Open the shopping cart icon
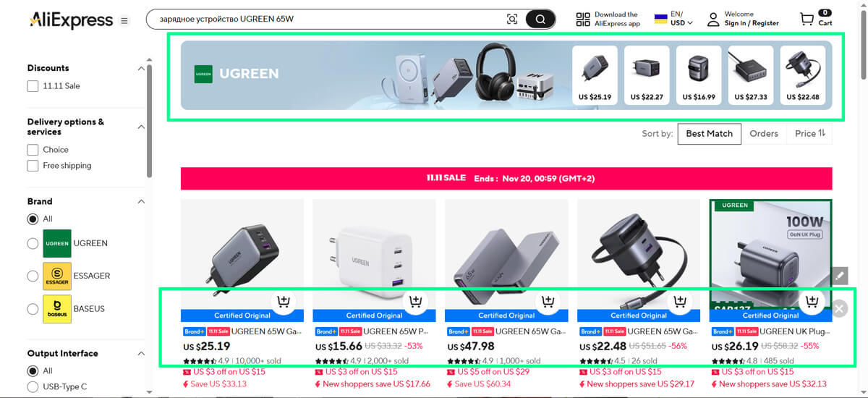The image size is (868, 398). [807, 20]
